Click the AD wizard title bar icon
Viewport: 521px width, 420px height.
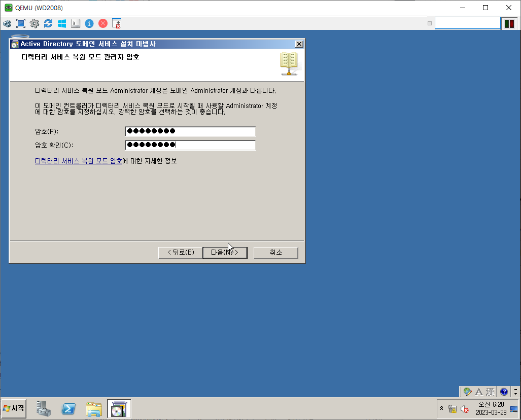15,44
